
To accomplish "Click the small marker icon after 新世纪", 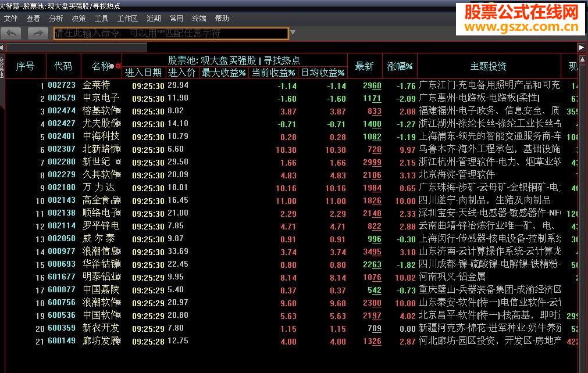I will click(x=119, y=162).
